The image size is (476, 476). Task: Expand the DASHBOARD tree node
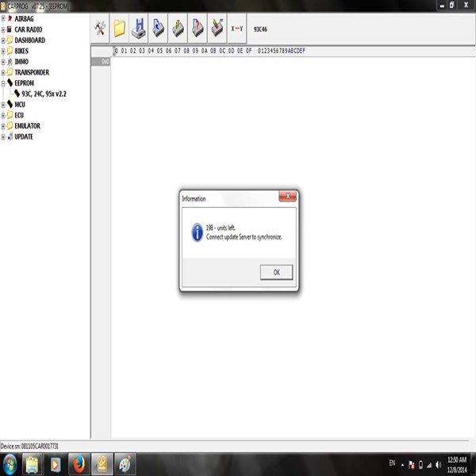click(3, 40)
